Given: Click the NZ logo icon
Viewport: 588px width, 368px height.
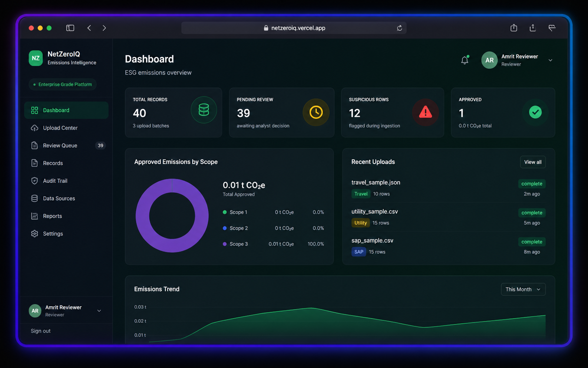Looking at the screenshot, I should pos(36,58).
